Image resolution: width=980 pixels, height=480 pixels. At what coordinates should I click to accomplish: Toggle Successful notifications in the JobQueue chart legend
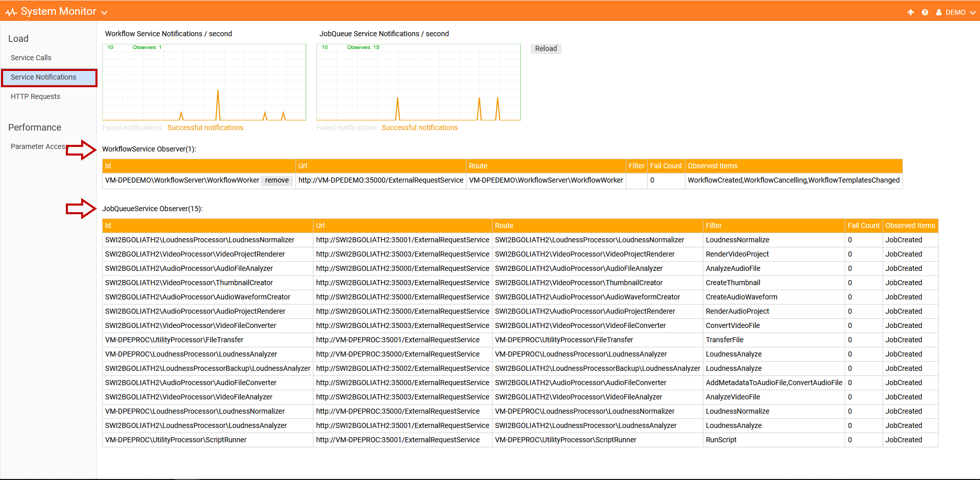pyautogui.click(x=420, y=128)
